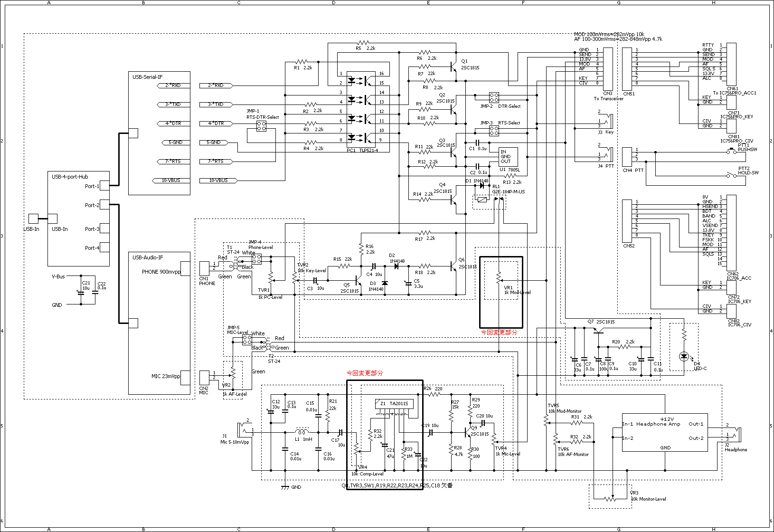Select the PC1 TLP521-4 label
Screen dimensions: 774x532
(x=362, y=150)
